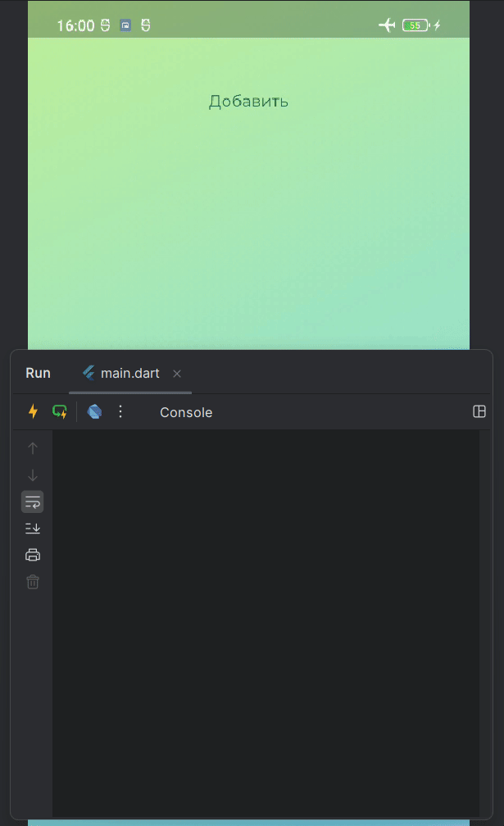This screenshot has height=826, width=504.
Task: Click the airplane mode status icon
Action: (387, 25)
